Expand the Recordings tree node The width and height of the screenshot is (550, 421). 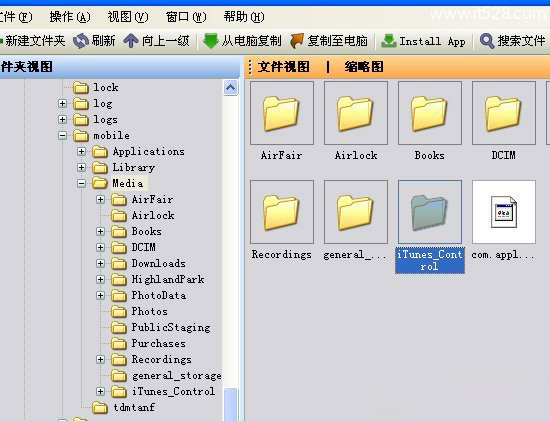pos(100,359)
